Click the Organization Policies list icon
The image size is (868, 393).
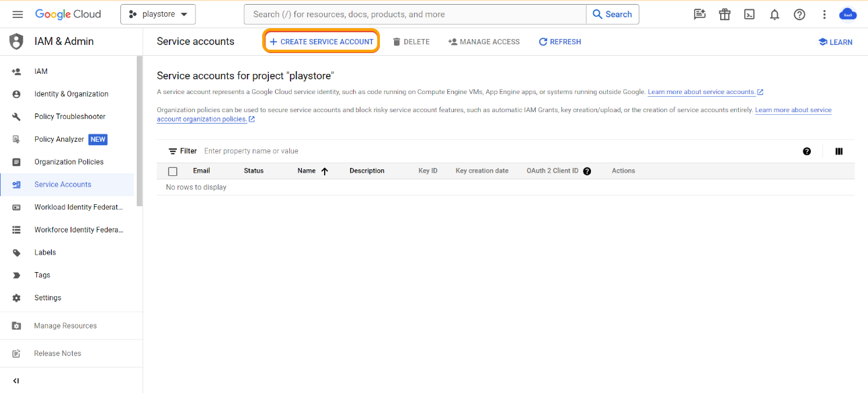(16, 162)
